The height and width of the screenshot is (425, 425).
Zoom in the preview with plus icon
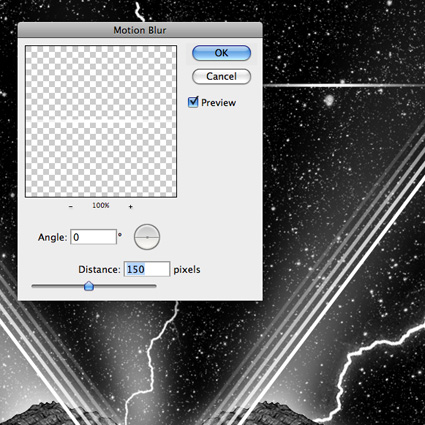tap(130, 207)
